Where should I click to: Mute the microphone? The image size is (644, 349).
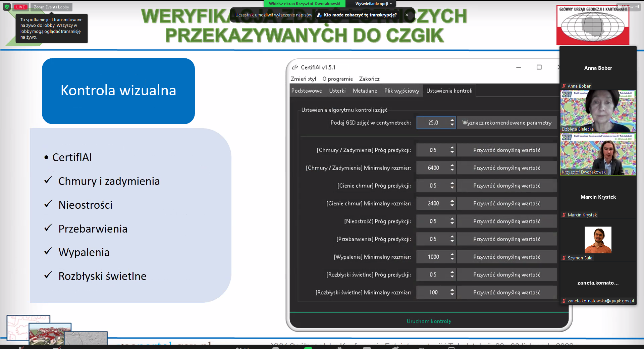tap(20, 347)
